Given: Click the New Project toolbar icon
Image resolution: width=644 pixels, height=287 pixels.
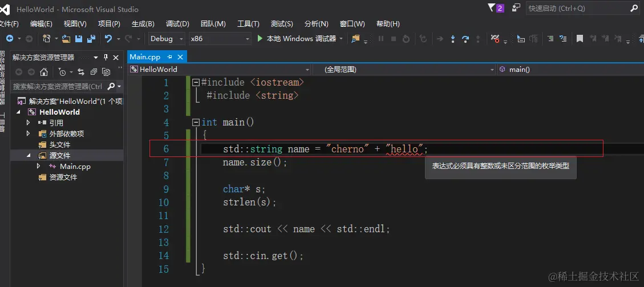Looking at the screenshot, I should pyautogui.click(x=46, y=39).
